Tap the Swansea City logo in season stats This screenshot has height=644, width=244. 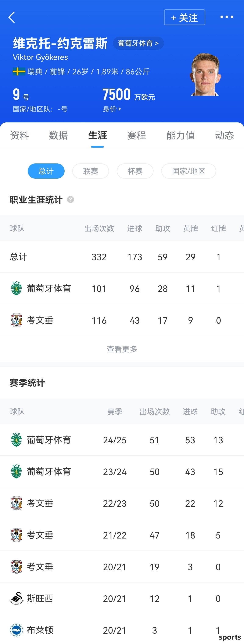17,598
